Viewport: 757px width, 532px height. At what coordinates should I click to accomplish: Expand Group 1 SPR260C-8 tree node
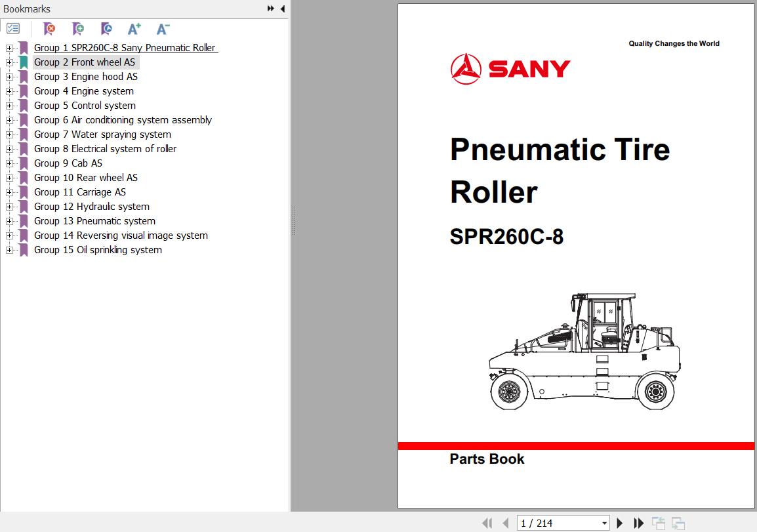9,48
